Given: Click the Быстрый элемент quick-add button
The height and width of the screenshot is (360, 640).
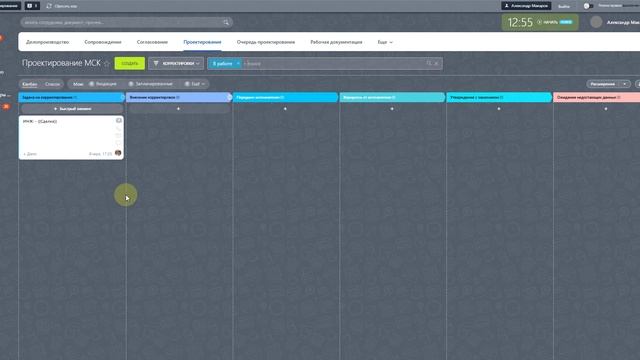Looking at the screenshot, I should [72, 109].
